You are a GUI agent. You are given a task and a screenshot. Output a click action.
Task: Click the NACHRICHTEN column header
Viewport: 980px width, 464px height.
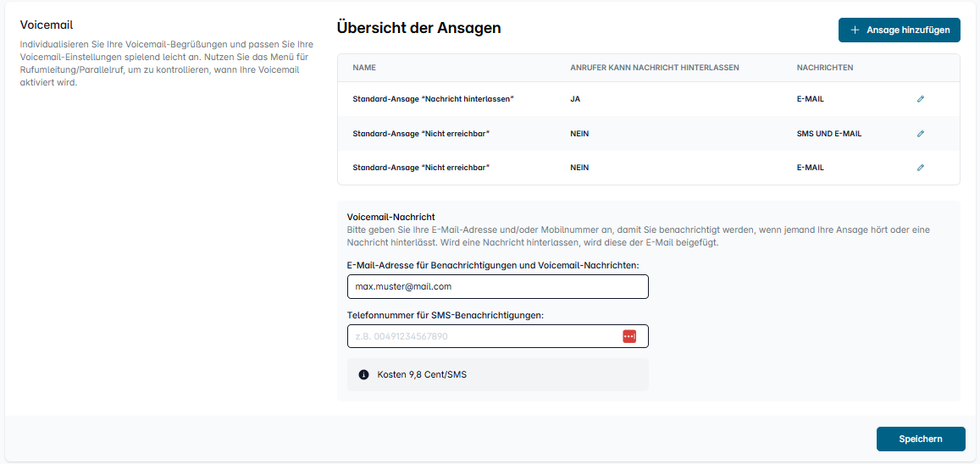point(824,68)
